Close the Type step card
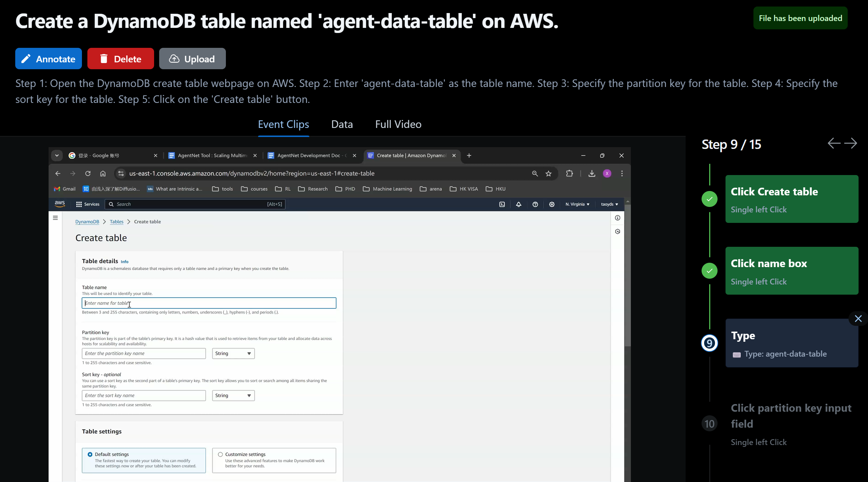Viewport: 868px width, 482px height. point(858,319)
